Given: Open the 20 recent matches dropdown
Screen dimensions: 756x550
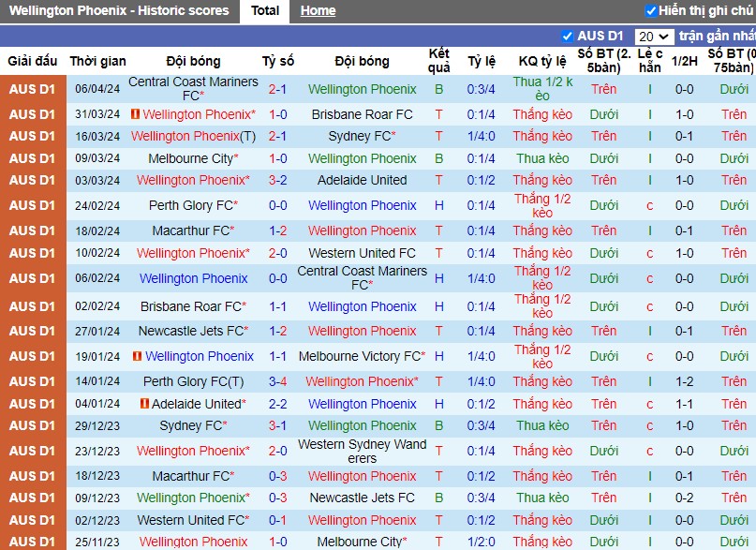Looking at the screenshot, I should click(x=654, y=37).
